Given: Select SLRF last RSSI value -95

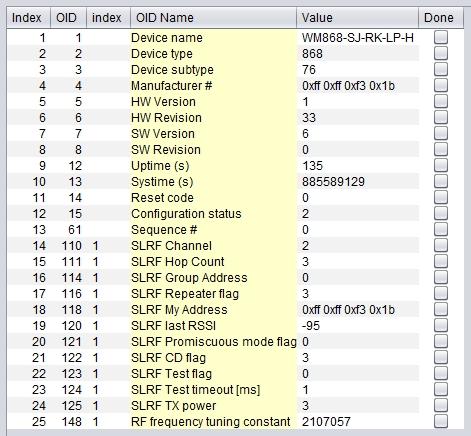Looking at the screenshot, I should tap(311, 326).
